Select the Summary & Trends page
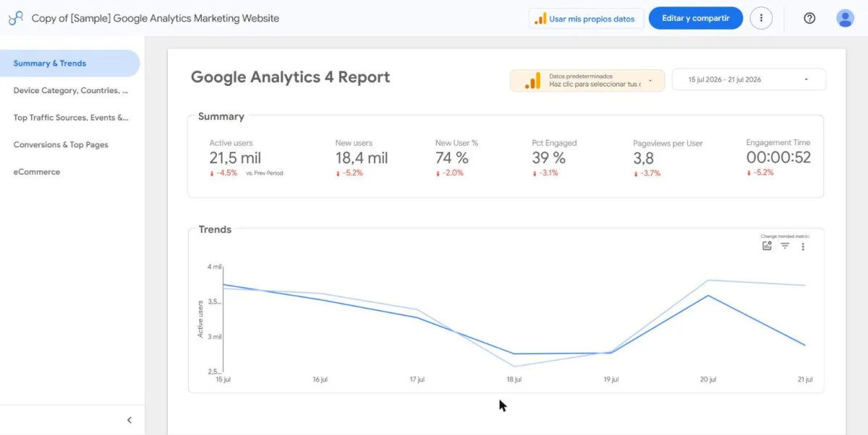This screenshot has width=868, height=435. pyautogui.click(x=69, y=64)
